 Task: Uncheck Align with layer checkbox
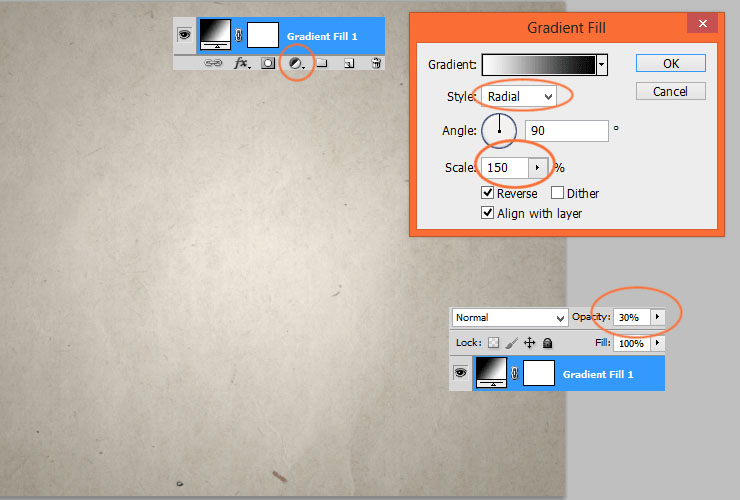coord(488,213)
